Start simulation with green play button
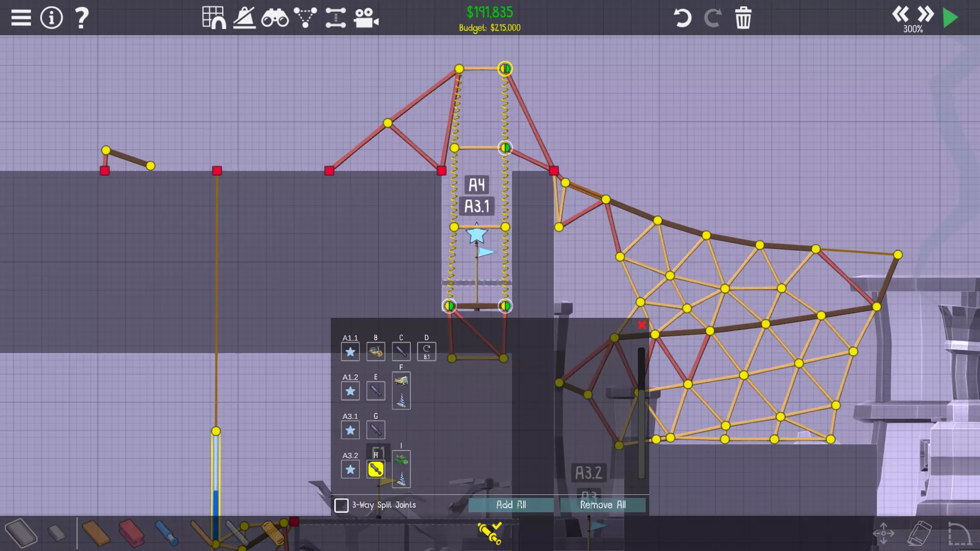This screenshot has width=980, height=551. point(950,18)
